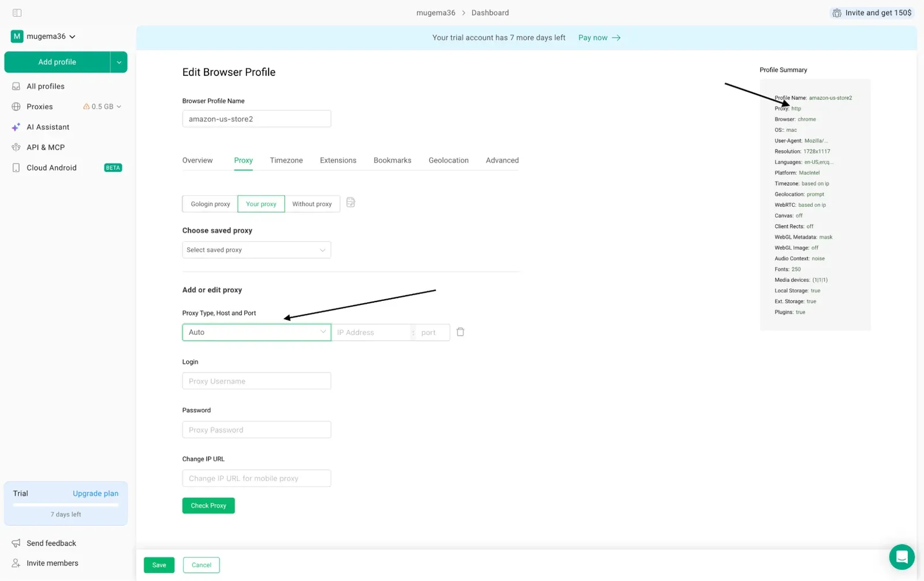
Task: Click the gift icon in invite banner
Action: [x=837, y=13]
